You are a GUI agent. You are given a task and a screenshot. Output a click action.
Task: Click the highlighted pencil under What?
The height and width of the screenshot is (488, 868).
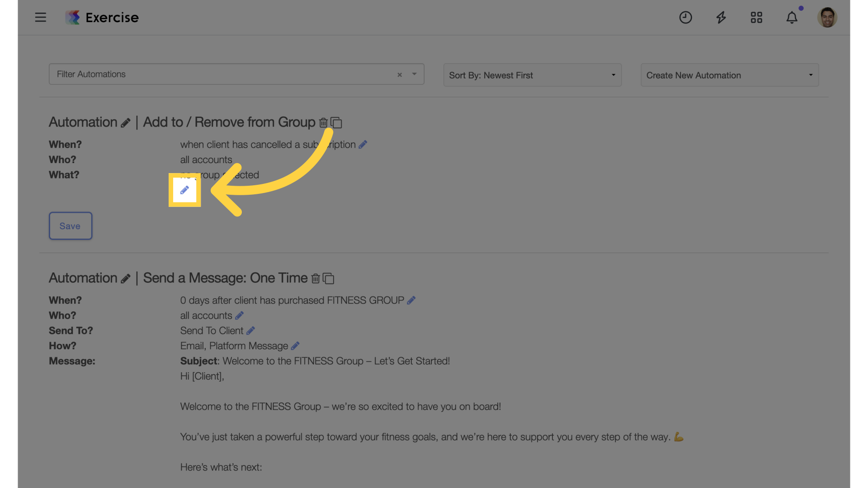click(184, 190)
